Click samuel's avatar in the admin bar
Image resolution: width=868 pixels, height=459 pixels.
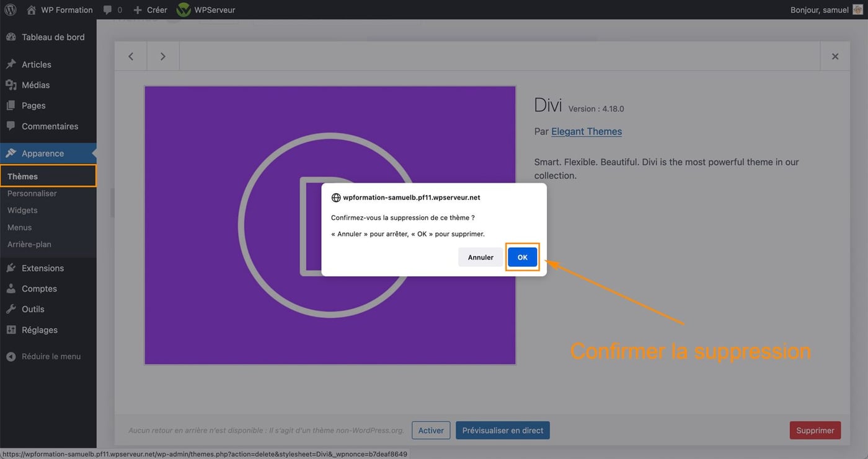[x=857, y=9]
